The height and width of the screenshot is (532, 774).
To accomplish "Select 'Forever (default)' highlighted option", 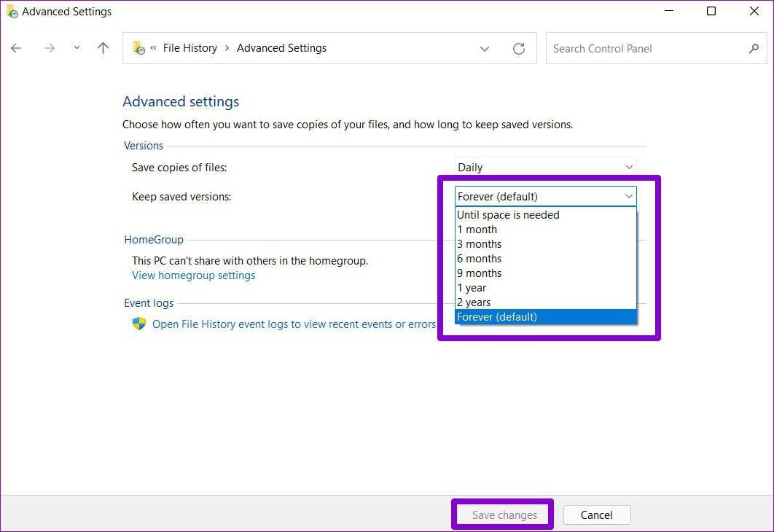I will click(497, 317).
